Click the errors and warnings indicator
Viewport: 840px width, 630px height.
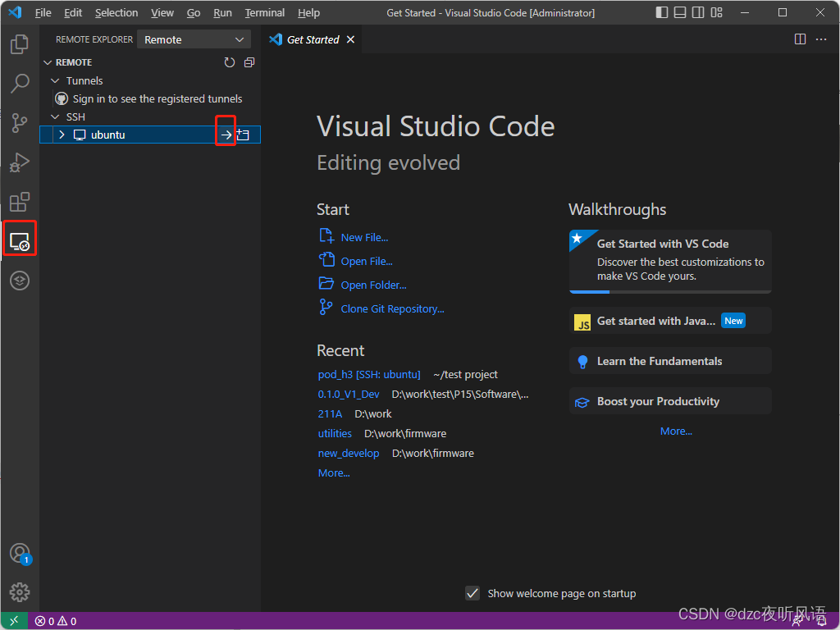[x=53, y=621]
